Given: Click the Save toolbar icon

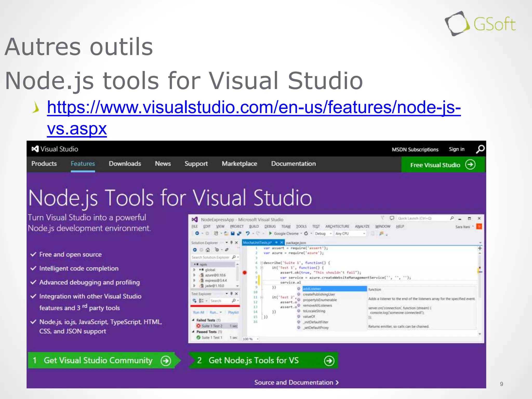Looking at the screenshot, I should click(x=233, y=233).
